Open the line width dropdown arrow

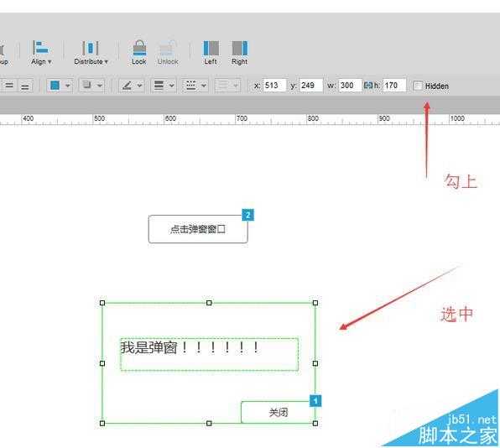[171, 86]
